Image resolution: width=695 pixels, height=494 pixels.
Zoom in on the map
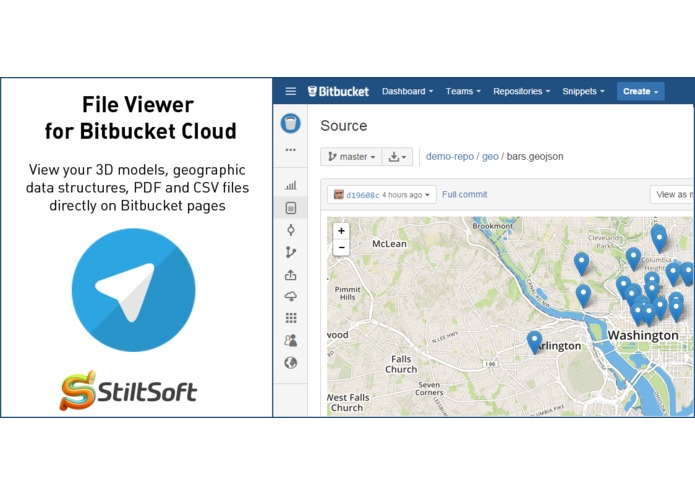(x=341, y=231)
